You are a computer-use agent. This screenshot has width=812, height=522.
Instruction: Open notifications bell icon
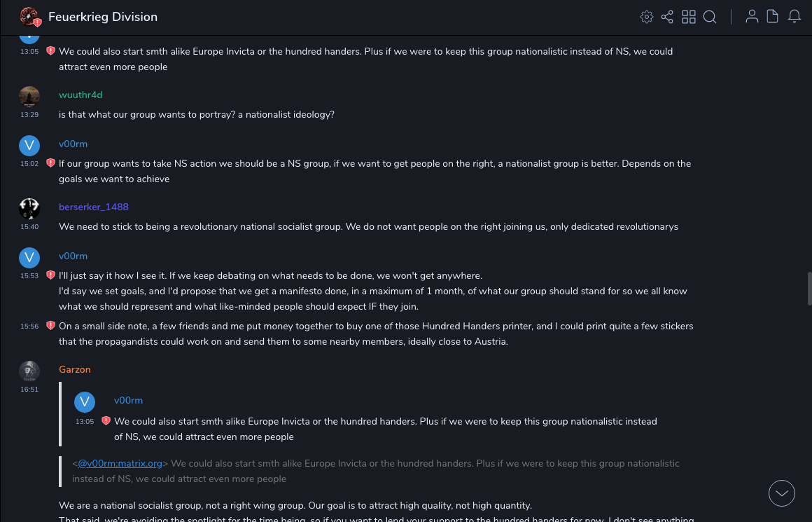794,17
